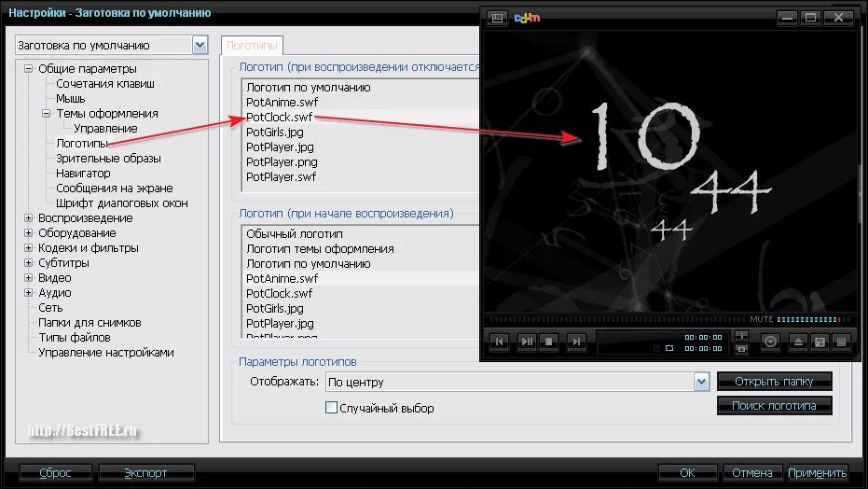The height and width of the screenshot is (489, 868).
Task: Select 'Сообщения на экране' tree item
Action: pyautogui.click(x=115, y=189)
